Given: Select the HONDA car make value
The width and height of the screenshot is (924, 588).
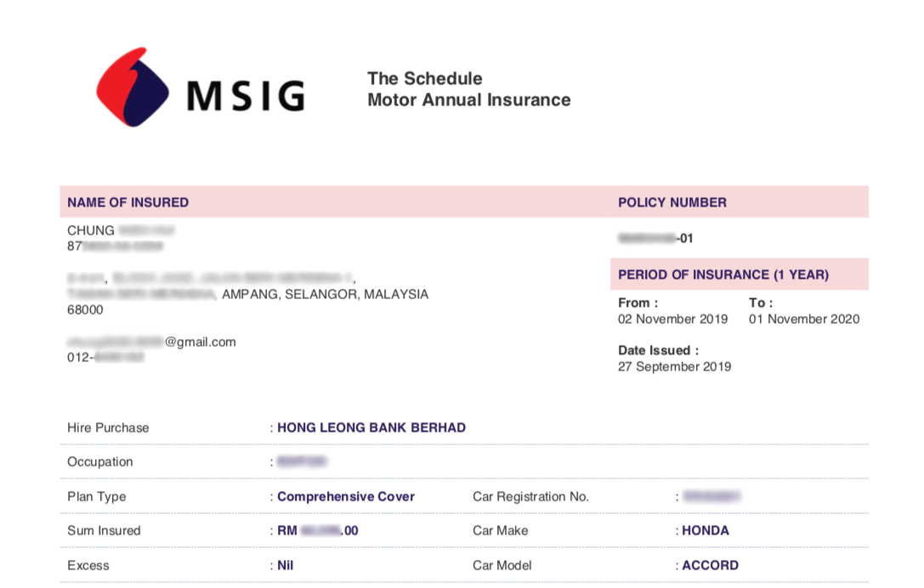Looking at the screenshot, I should coord(706,530).
